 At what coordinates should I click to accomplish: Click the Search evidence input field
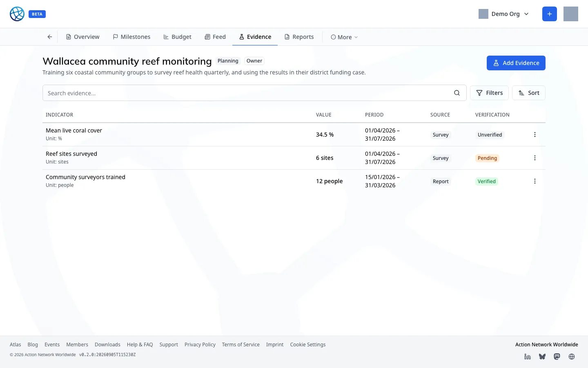point(254,93)
